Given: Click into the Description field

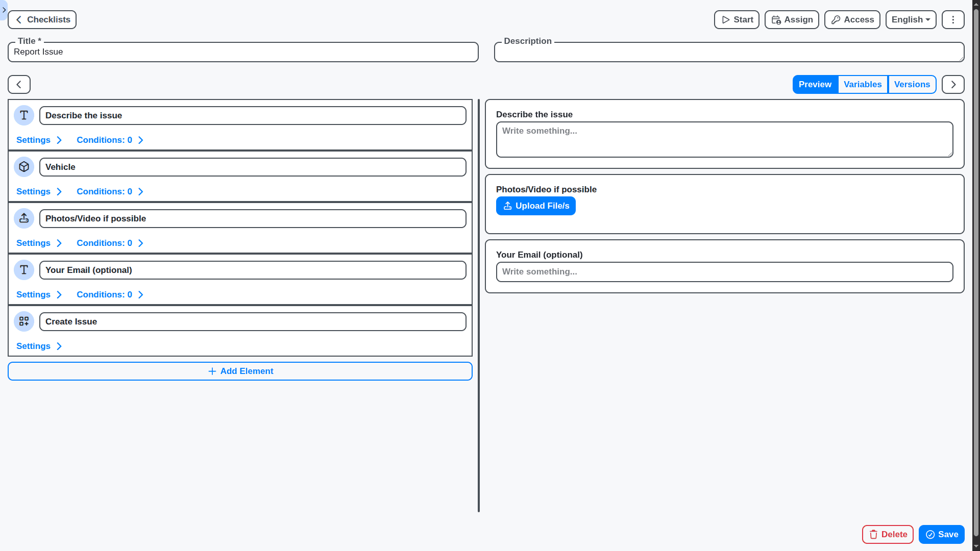Looking at the screenshot, I should [x=728, y=53].
